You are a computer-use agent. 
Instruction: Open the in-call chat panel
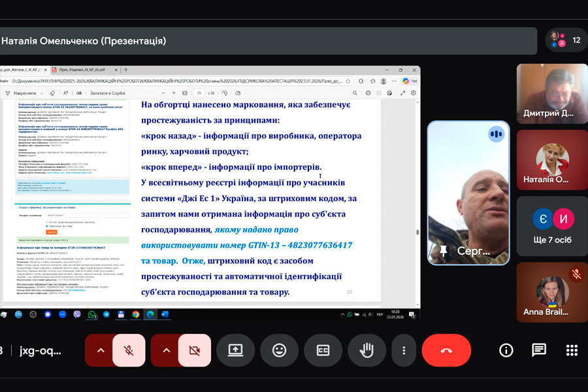point(539,350)
